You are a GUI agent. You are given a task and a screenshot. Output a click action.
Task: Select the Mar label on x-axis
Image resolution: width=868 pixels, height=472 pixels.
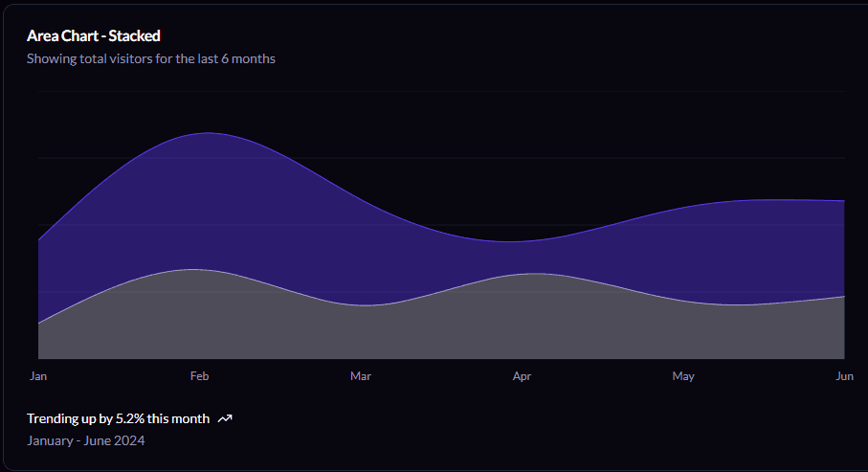[x=361, y=376]
